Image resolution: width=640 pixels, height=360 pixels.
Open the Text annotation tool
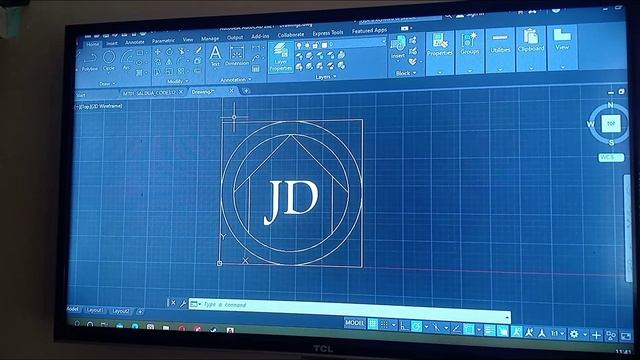[216, 56]
